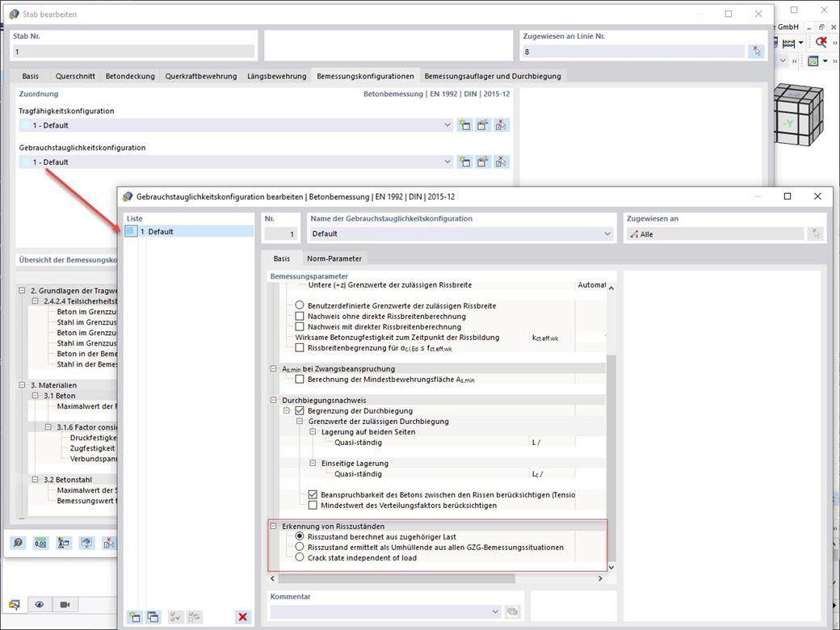Click the select-in-graphic icon for Gebrauchstauglichkeitskonfiguration
Viewport: 840px width, 630px height.
click(x=502, y=162)
